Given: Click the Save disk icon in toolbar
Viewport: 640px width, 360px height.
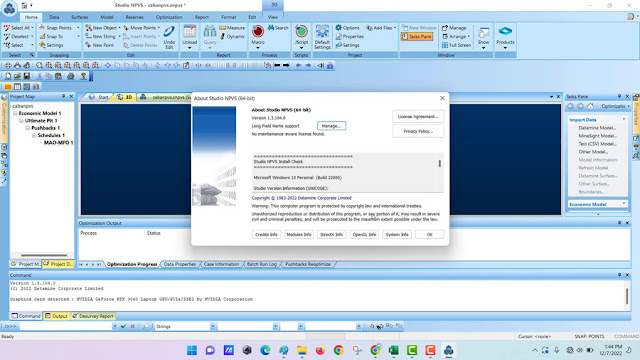Looking at the screenshot, I should (x=27, y=76).
